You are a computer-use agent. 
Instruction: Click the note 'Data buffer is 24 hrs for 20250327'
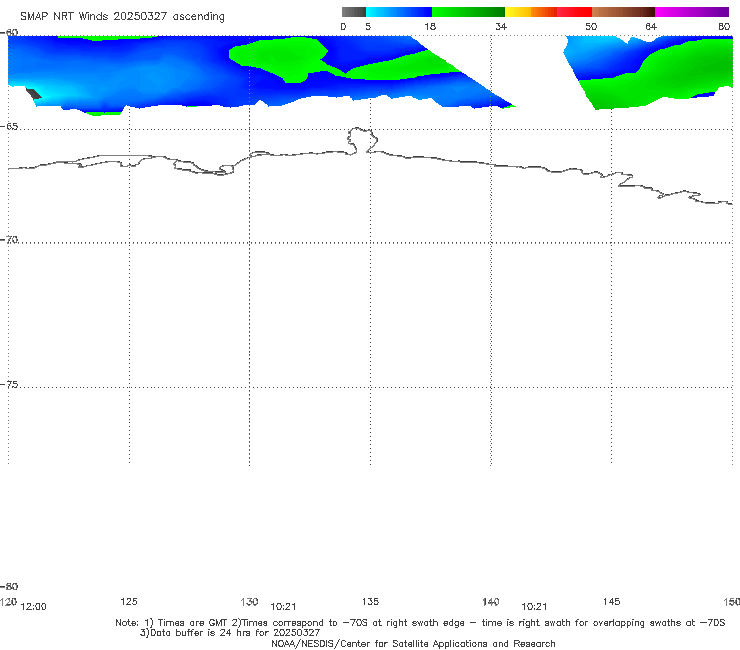coord(230,633)
